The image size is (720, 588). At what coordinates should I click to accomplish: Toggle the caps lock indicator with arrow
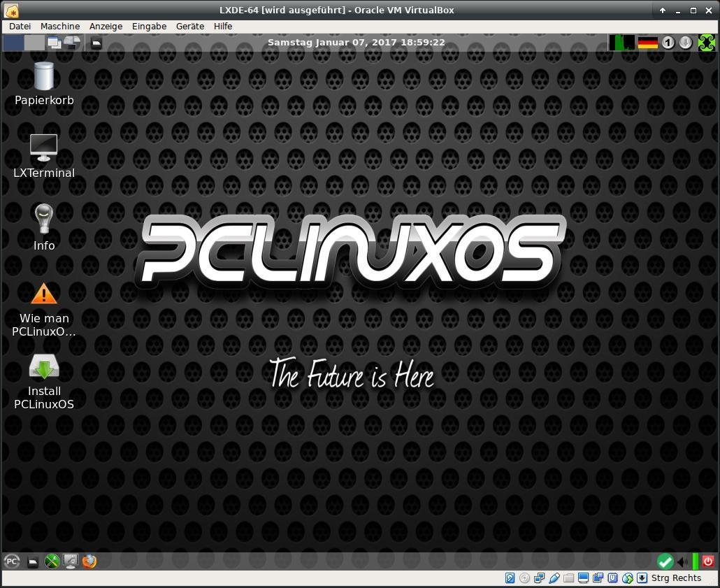coord(686,43)
